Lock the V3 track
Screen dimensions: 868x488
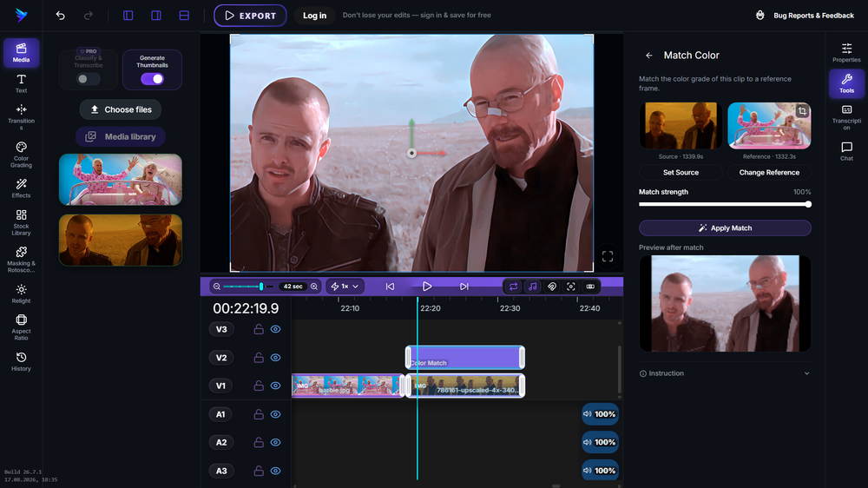259,329
